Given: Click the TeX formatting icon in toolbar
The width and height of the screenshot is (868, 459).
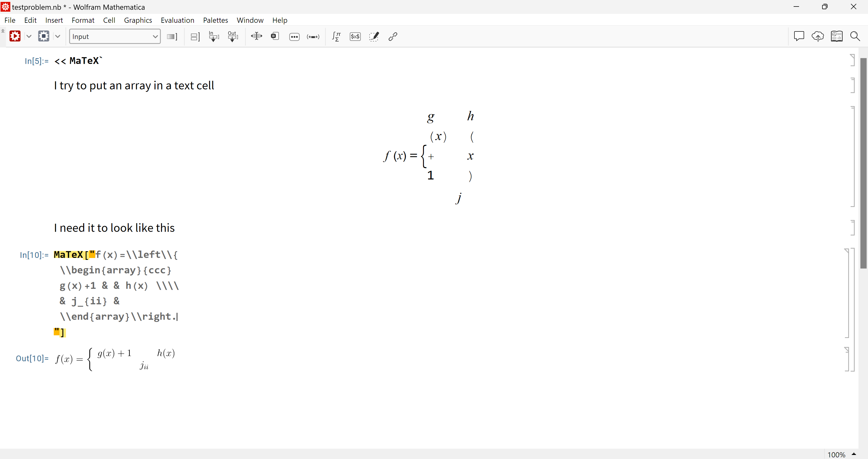Looking at the screenshot, I should [355, 36].
